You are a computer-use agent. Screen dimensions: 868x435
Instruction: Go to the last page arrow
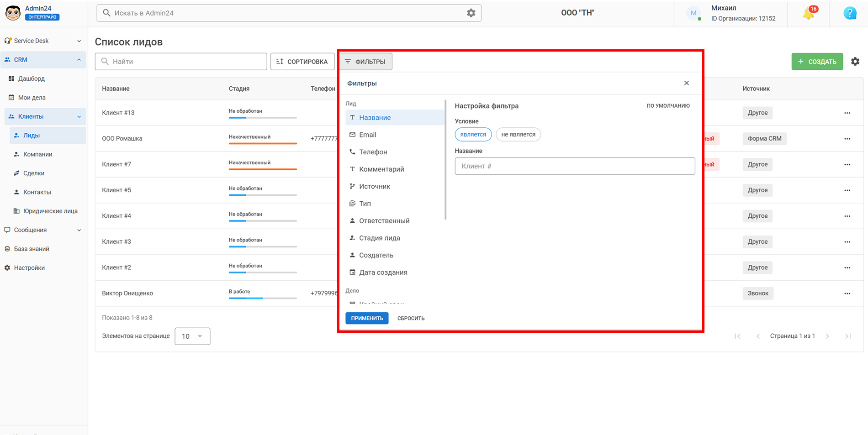(848, 336)
